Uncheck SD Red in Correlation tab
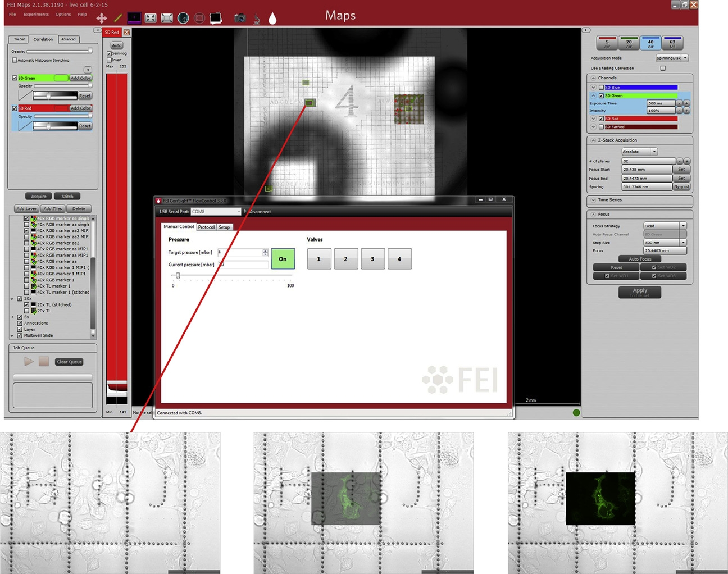This screenshot has height=574, width=728. pyautogui.click(x=15, y=108)
